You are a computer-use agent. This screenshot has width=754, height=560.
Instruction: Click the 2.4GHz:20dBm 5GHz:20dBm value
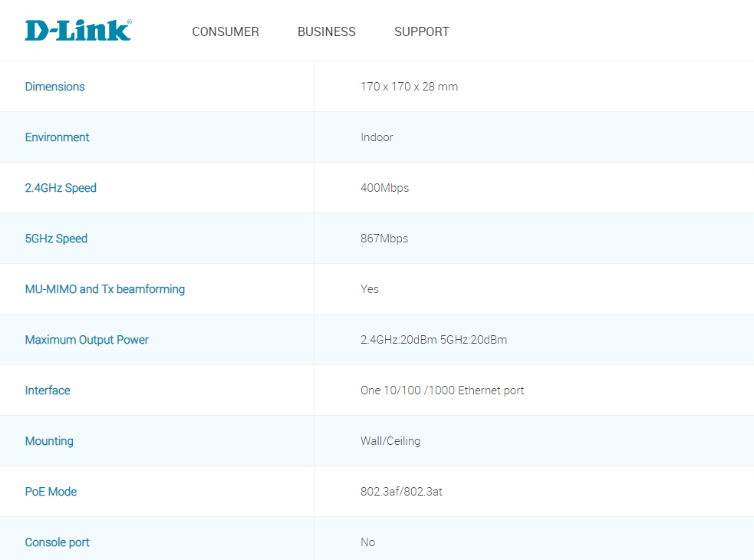coord(433,340)
